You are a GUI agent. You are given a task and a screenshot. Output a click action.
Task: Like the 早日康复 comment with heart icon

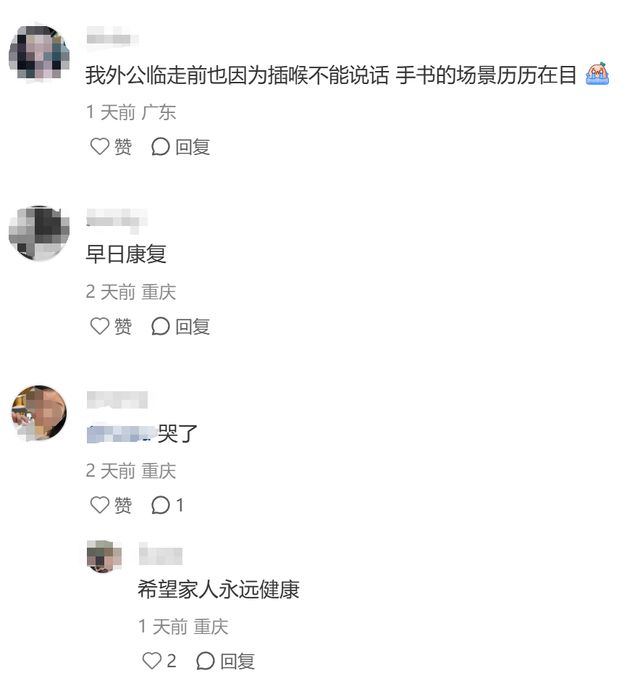(99, 326)
